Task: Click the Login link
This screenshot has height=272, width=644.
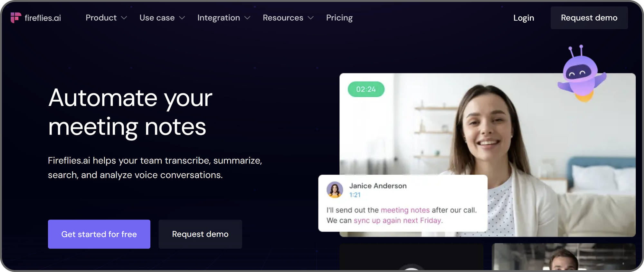Action: [x=524, y=18]
